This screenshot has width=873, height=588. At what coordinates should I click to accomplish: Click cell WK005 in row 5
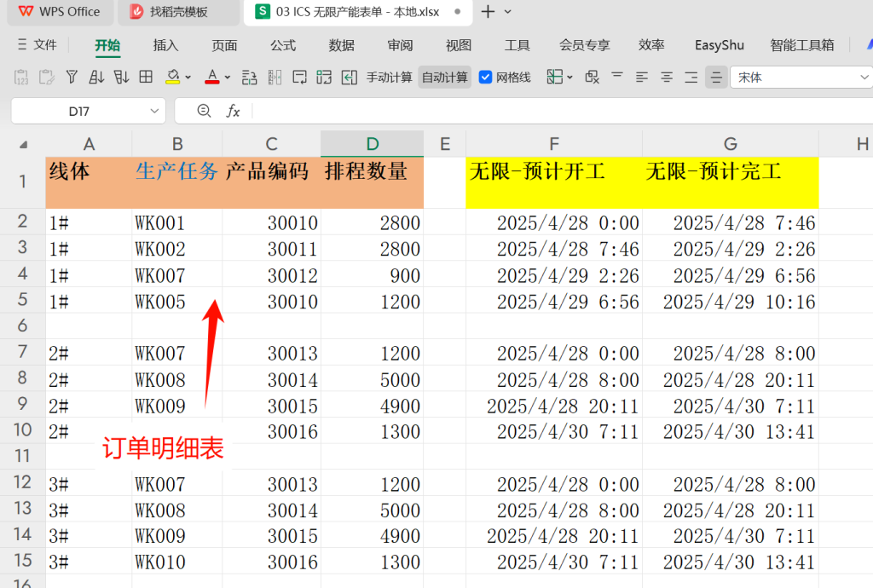(177, 302)
